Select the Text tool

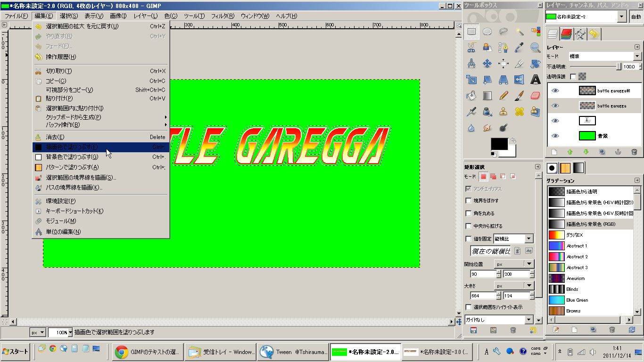coord(536,80)
